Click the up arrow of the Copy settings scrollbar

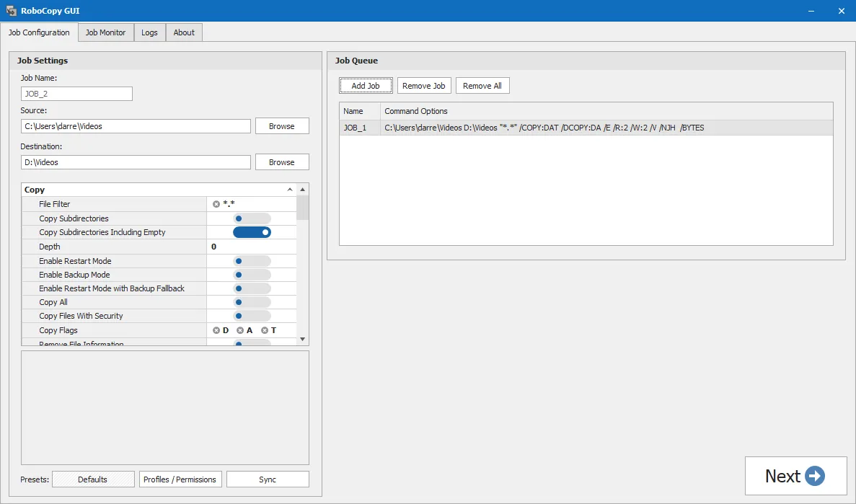[303, 188]
